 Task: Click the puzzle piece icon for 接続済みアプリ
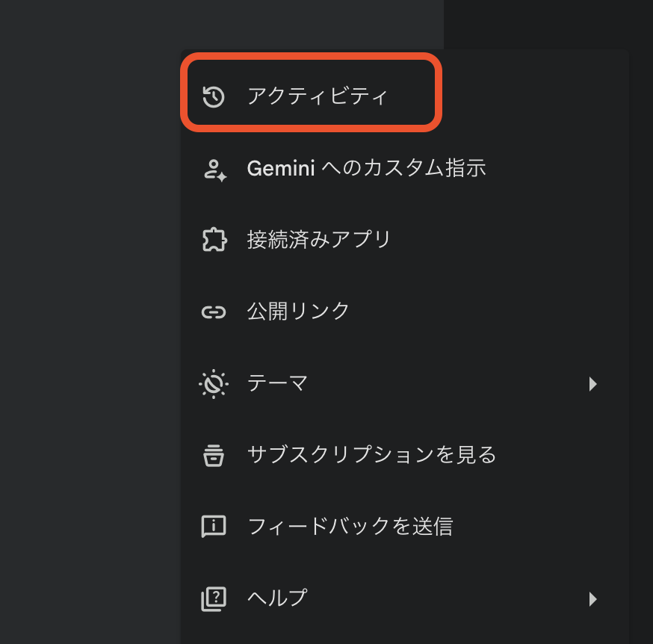coord(214,240)
